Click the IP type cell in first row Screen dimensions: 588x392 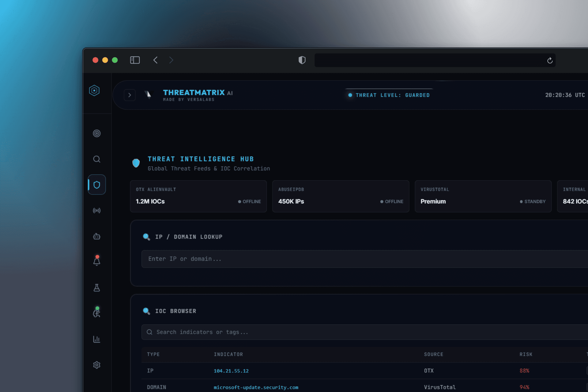coord(150,371)
